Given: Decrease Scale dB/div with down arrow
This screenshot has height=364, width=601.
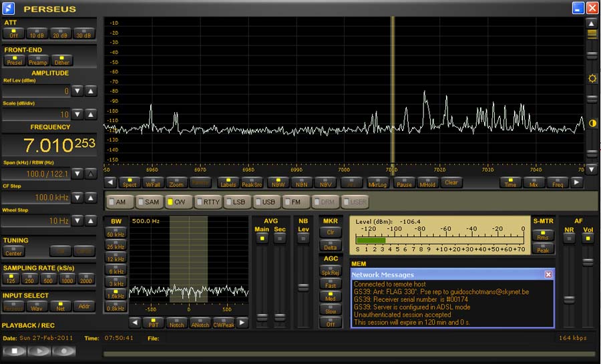Looking at the screenshot, I should point(77,114).
